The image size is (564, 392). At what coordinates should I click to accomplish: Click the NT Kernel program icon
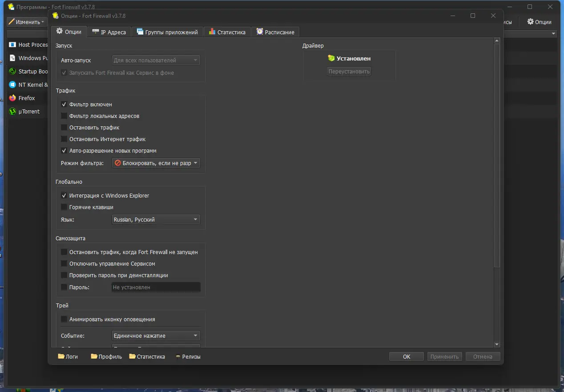12,85
